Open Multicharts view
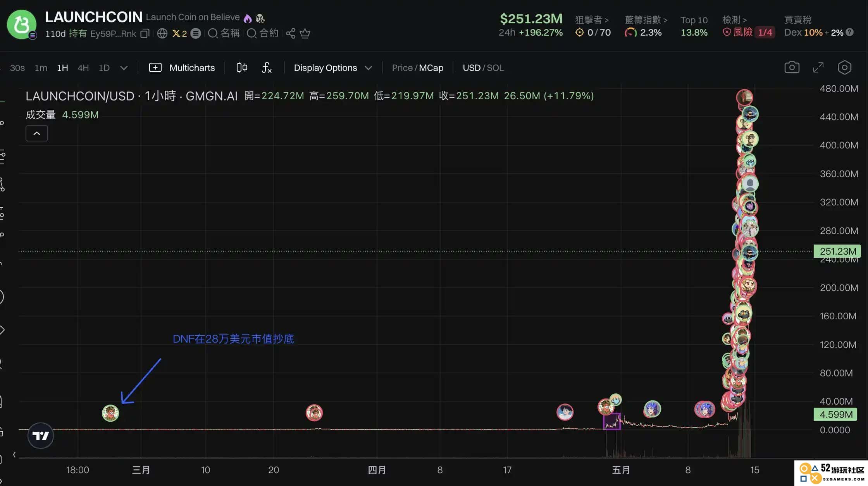The height and width of the screenshot is (486, 868). coord(182,68)
